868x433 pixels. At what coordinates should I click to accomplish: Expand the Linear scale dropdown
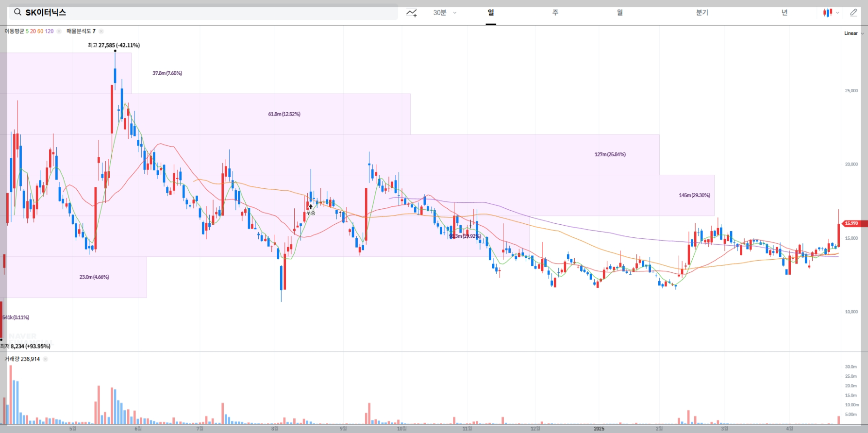coord(854,33)
